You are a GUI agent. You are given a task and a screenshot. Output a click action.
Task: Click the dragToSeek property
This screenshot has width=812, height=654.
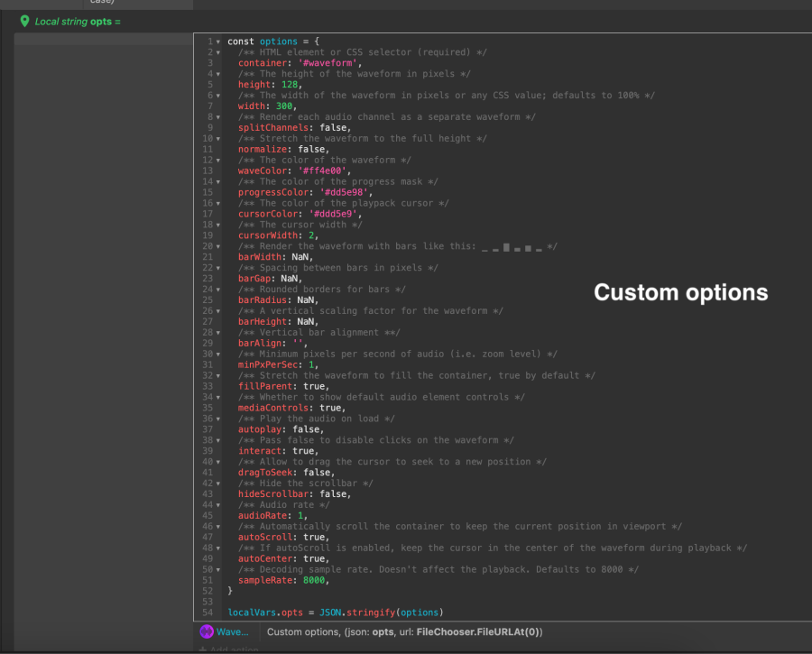pyautogui.click(x=264, y=473)
